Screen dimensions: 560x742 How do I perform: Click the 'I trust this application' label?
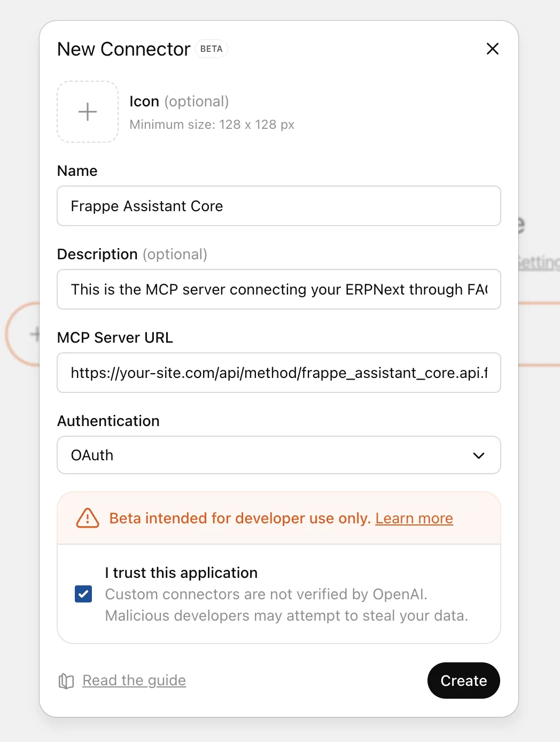(181, 573)
